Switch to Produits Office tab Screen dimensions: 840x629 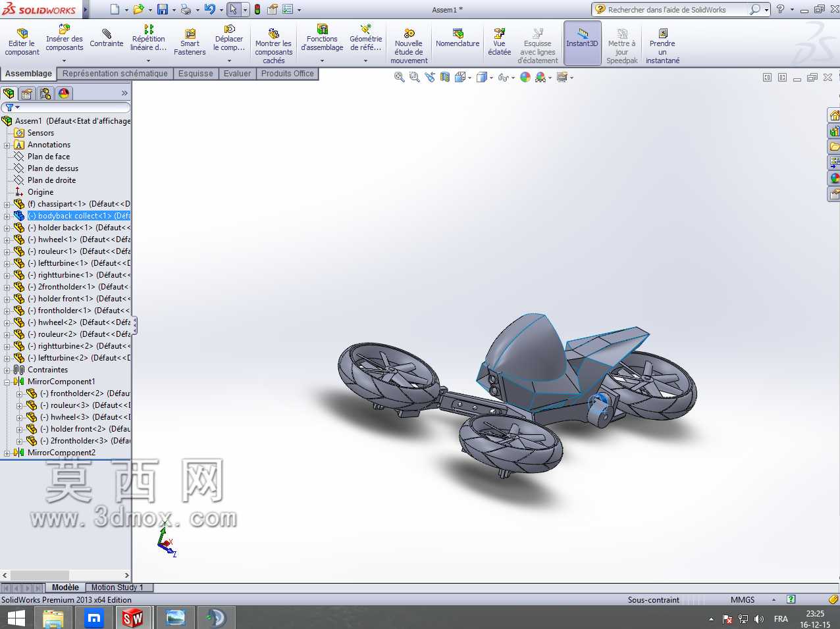click(x=288, y=74)
